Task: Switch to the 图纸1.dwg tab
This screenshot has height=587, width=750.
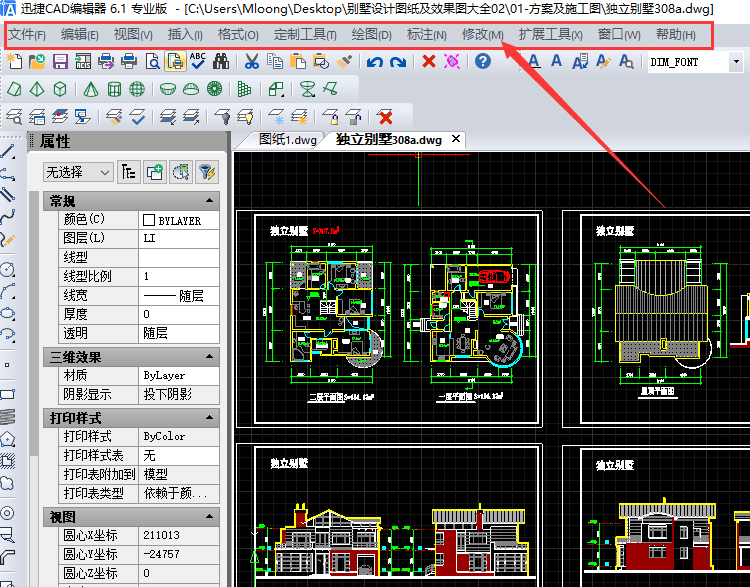Action: (287, 140)
